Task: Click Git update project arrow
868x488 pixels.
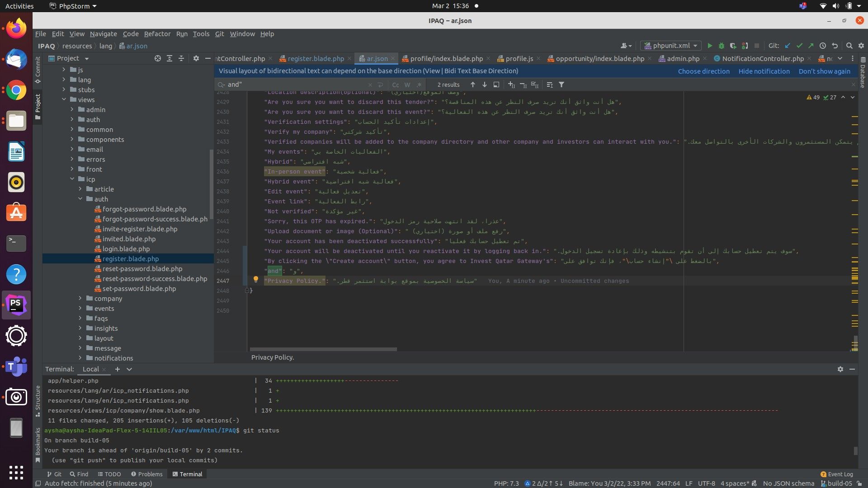Action: click(788, 46)
